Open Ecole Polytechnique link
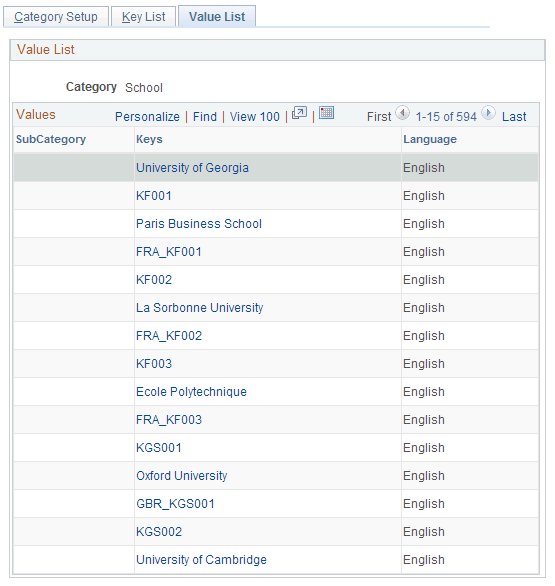This screenshot has height=586, width=555. click(191, 392)
